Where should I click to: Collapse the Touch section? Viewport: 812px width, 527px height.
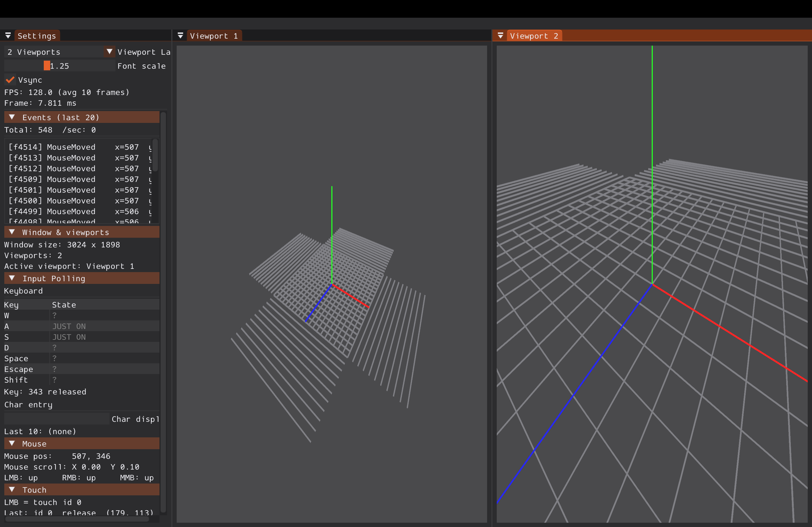click(x=82, y=490)
